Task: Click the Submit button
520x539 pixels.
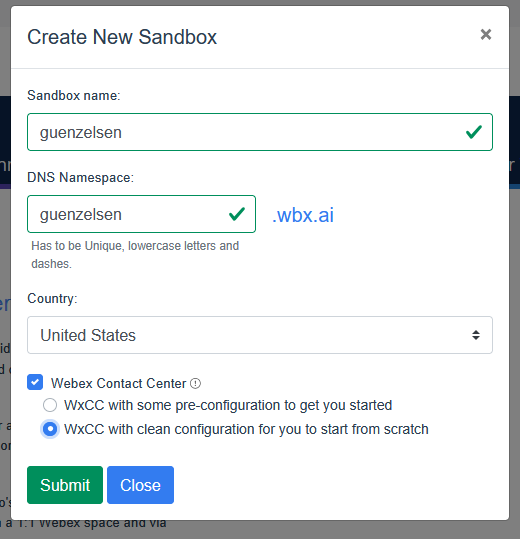Action: pos(65,485)
